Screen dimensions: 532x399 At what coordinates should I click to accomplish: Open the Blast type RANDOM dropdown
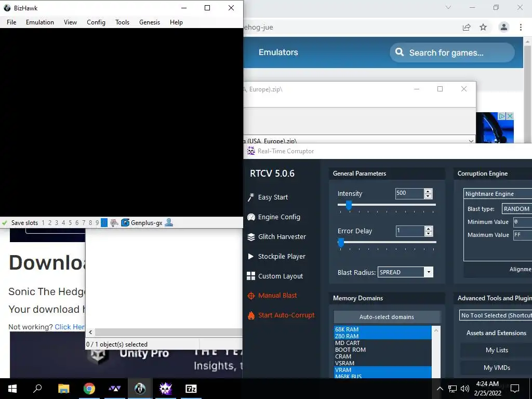pos(517,209)
